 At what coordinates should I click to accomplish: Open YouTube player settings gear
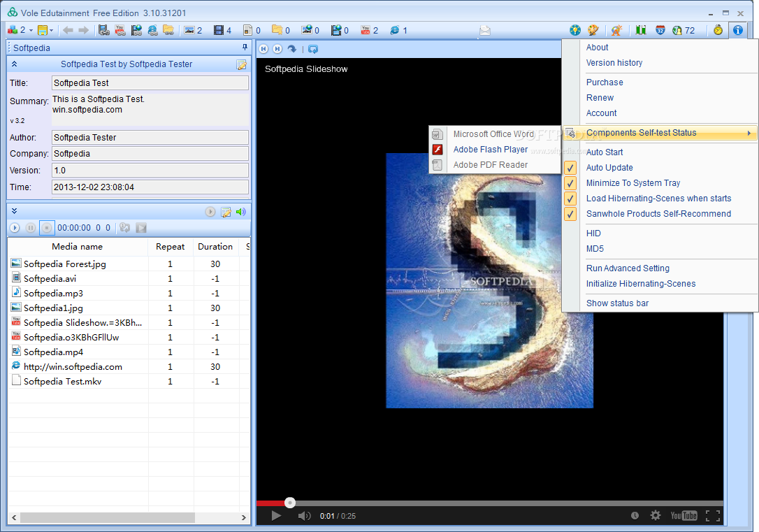(656, 515)
